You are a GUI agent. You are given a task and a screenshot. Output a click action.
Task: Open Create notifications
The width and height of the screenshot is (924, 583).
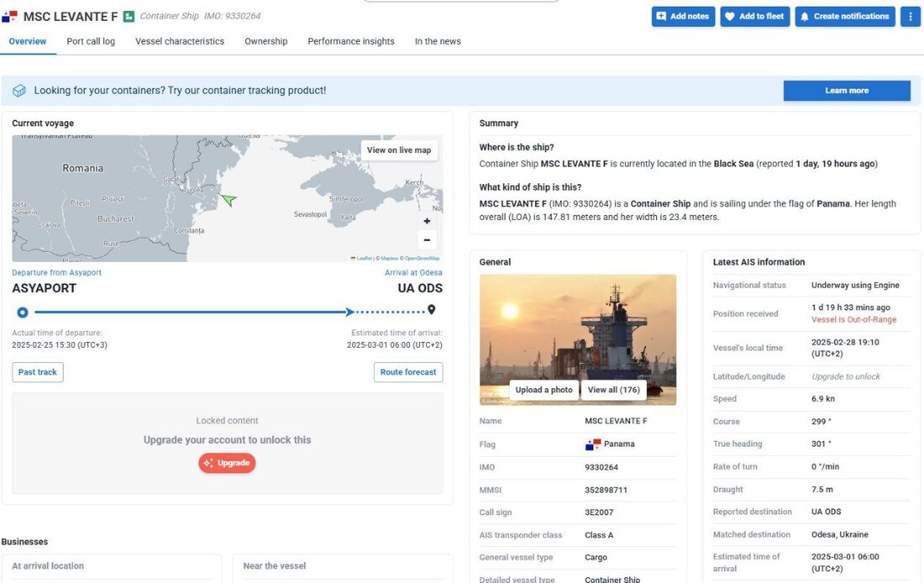(845, 17)
